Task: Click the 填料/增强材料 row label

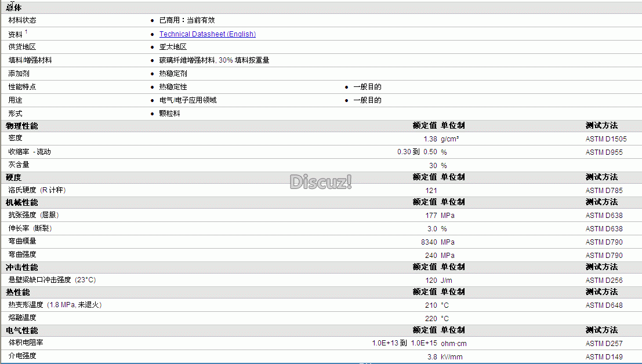Action: [30, 60]
